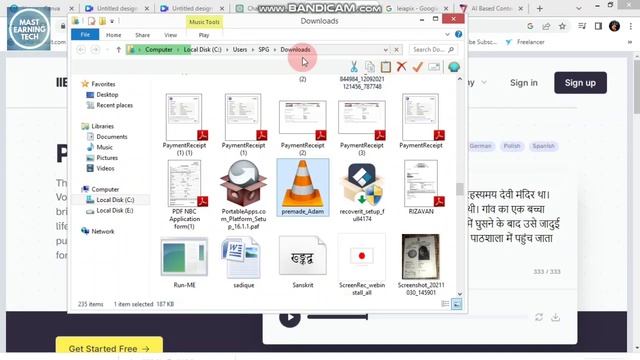Click the Paste clipboard icon in Explorer toolbar

386,67
